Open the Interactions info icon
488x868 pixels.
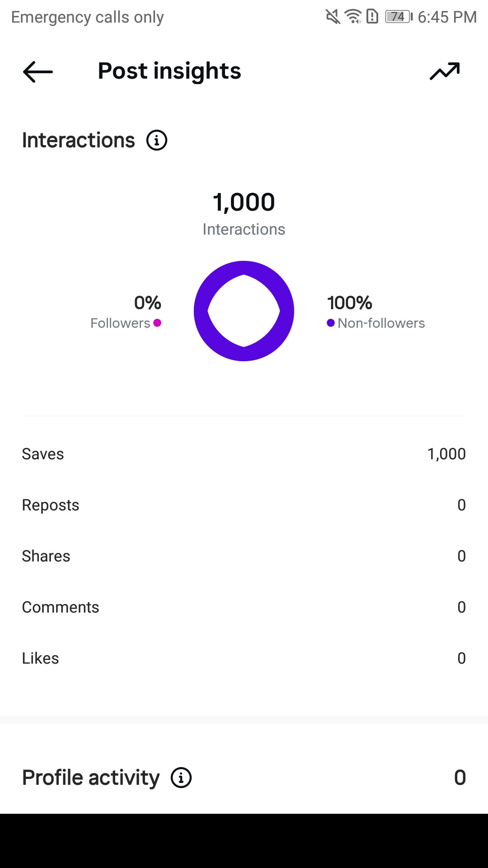pyautogui.click(x=157, y=140)
